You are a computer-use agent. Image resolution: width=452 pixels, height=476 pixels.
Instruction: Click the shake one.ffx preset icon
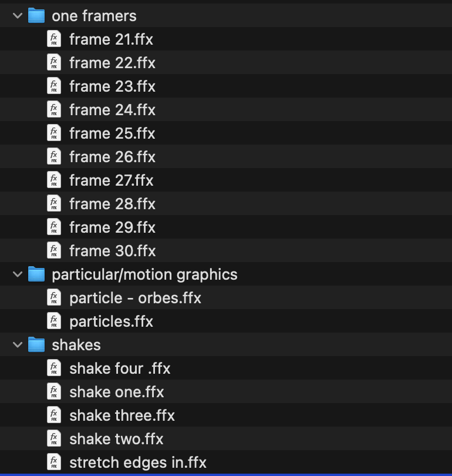coord(54,392)
